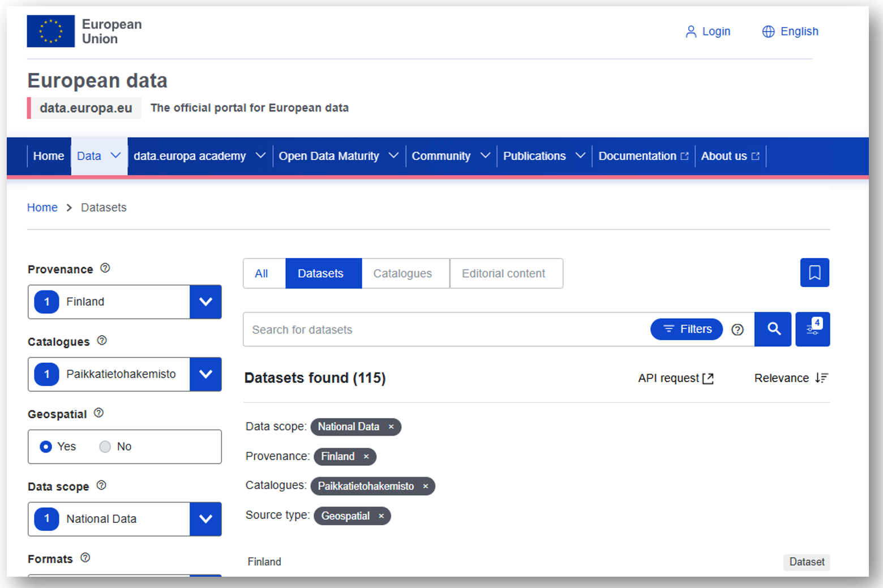Open the Catalogues help question icon
This screenshot has height=588, width=883.
[102, 341]
